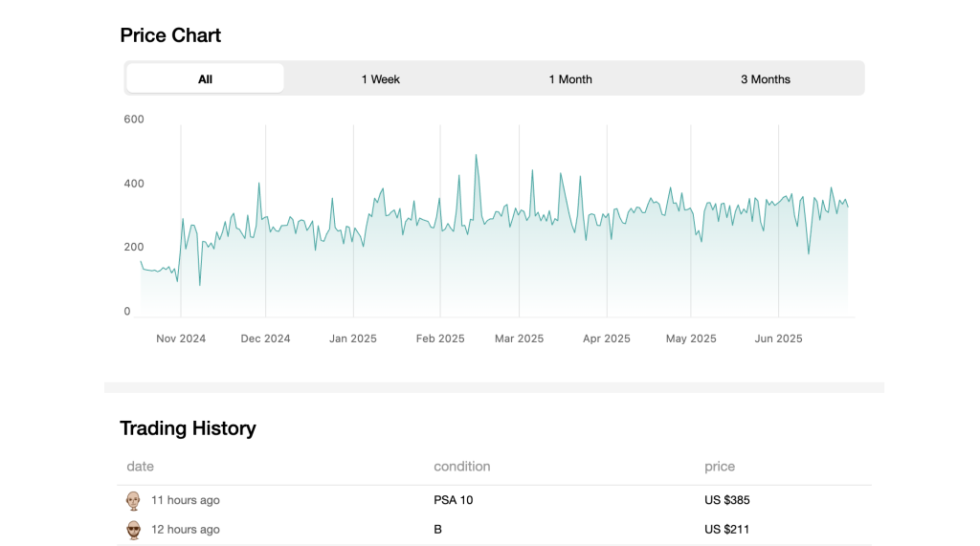Select the US $385 trade price

[x=731, y=500]
